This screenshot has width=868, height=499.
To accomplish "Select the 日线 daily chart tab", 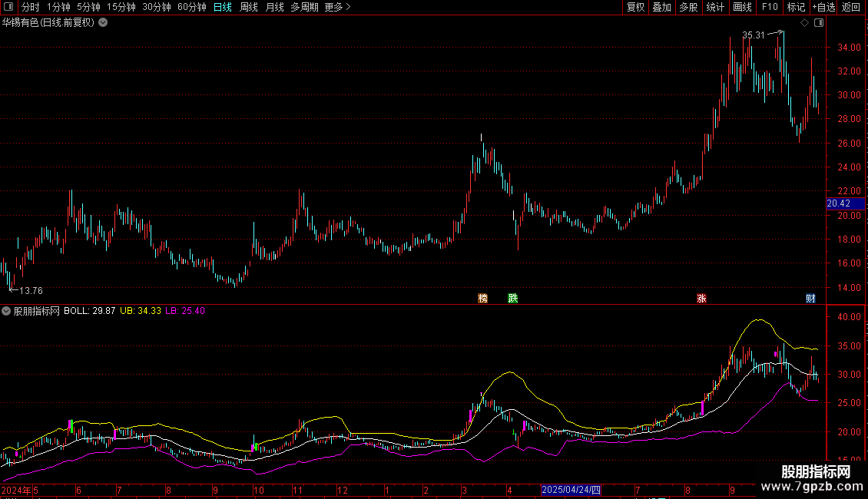I will pyautogui.click(x=223, y=7).
